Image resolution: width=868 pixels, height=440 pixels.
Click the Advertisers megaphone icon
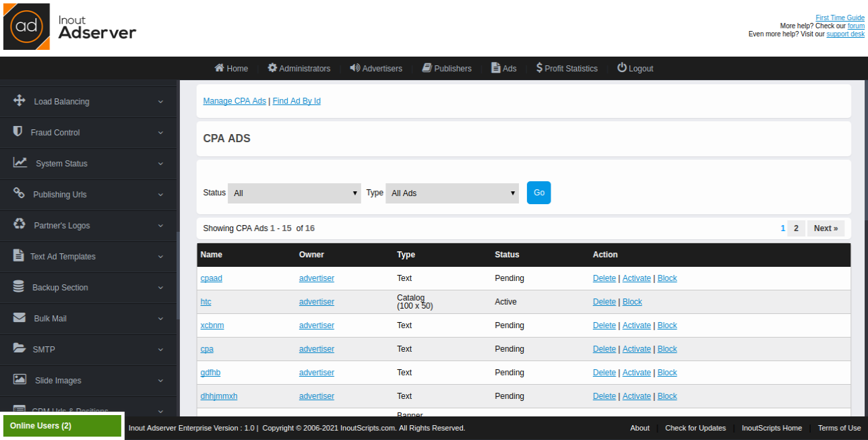pyautogui.click(x=355, y=68)
